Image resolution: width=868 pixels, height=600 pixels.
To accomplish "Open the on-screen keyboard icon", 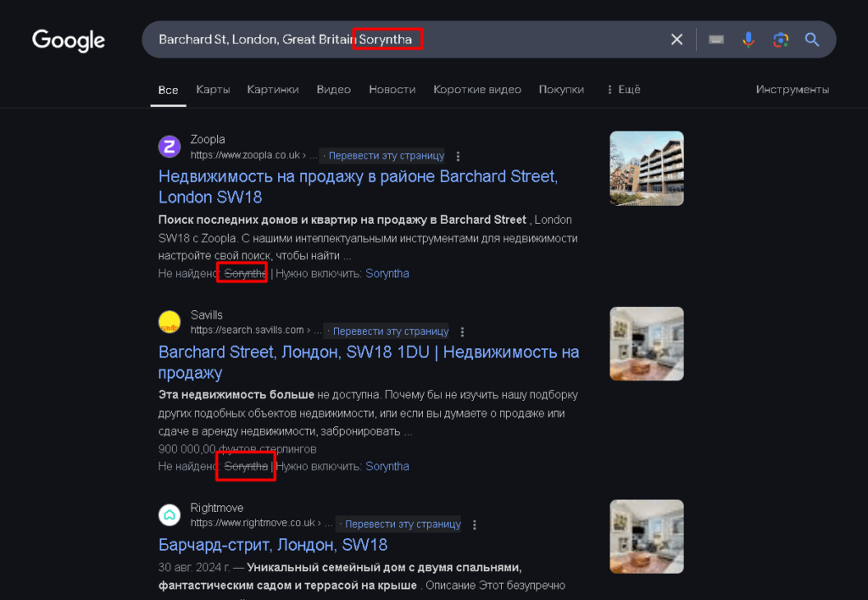I will coord(716,39).
